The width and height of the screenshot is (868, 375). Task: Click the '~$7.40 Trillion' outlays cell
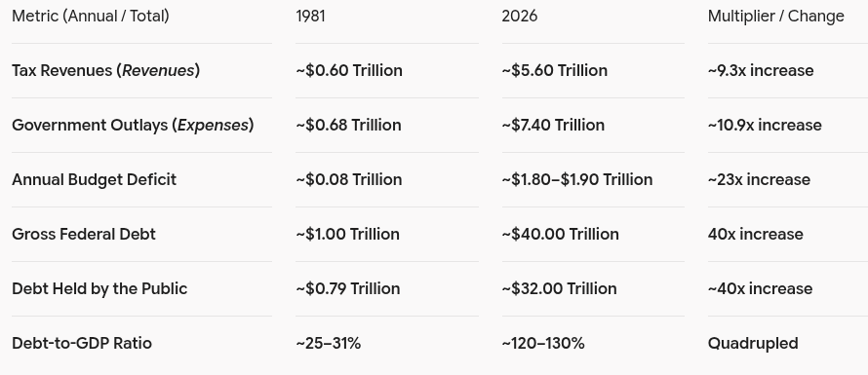(x=553, y=125)
